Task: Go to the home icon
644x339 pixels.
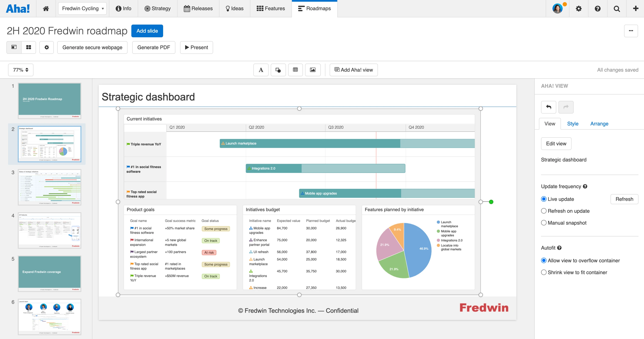Action: pyautogui.click(x=46, y=8)
